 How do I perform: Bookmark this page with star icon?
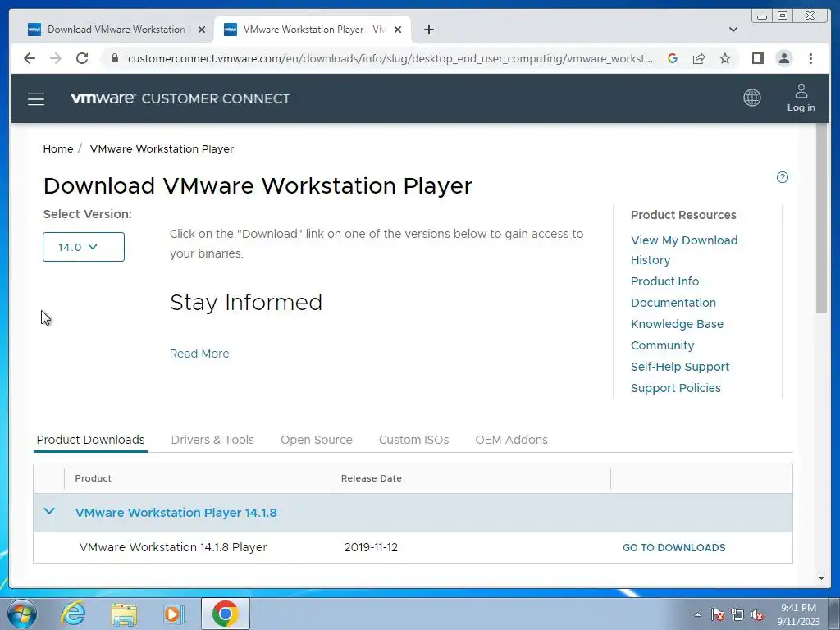click(x=725, y=58)
